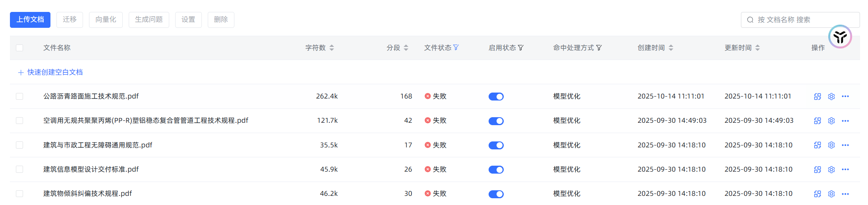Sort by 分段 column arrows
The image size is (868, 205).
pos(406,48)
